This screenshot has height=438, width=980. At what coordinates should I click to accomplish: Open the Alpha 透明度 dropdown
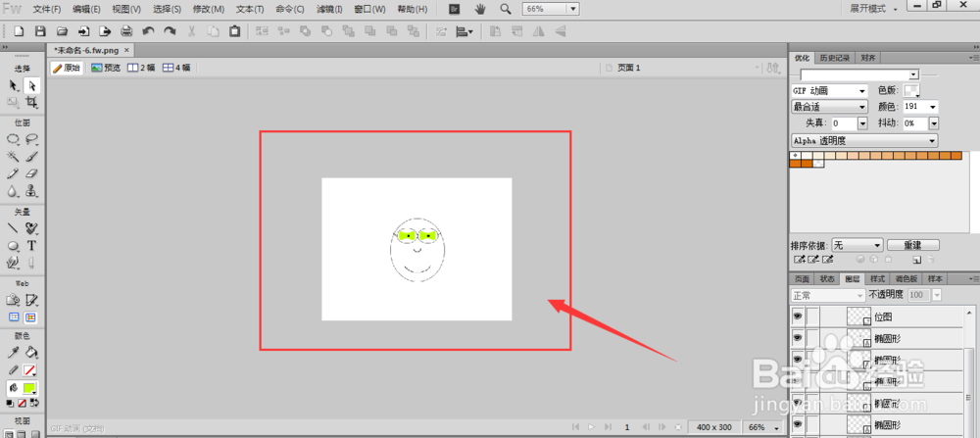865,140
